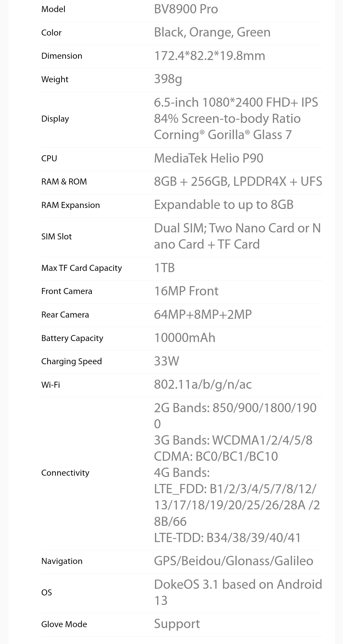This screenshot has width=343, height=644.
Task: Click the 10000mAh battery capacity value
Action: [185, 338]
